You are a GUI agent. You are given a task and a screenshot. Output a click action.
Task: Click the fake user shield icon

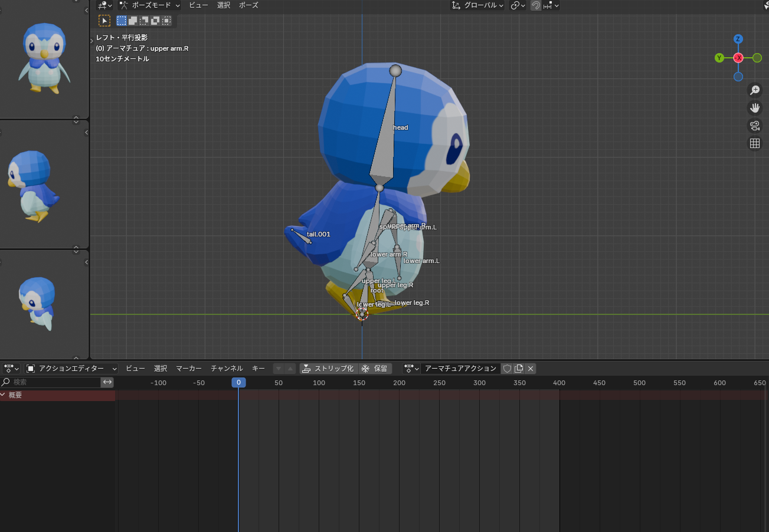(507, 369)
